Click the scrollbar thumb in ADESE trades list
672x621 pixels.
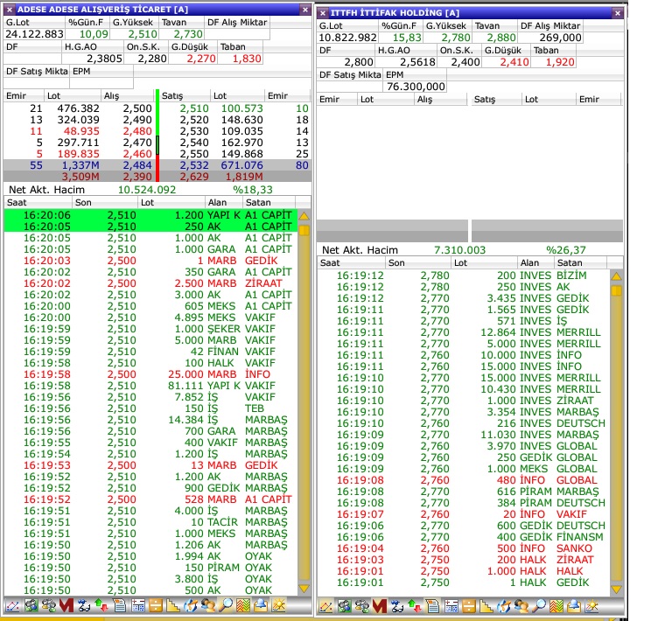(304, 231)
